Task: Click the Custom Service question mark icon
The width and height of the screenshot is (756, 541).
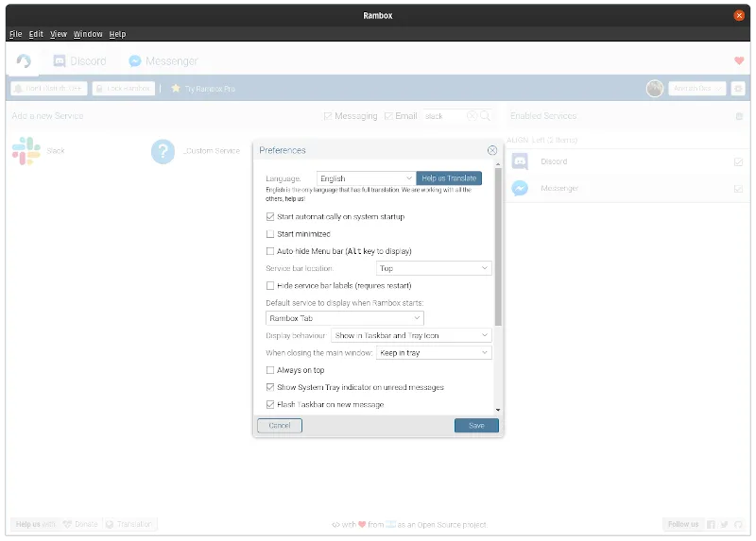Action: (x=163, y=151)
